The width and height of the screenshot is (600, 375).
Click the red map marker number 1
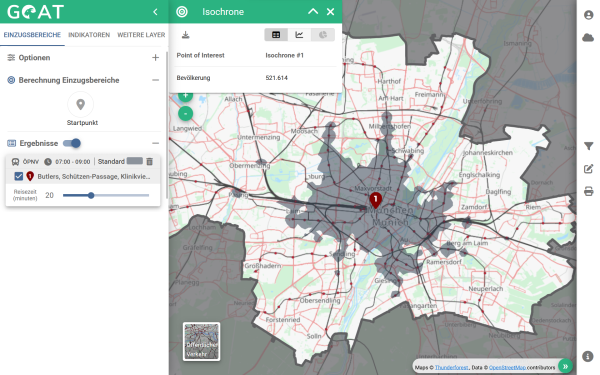coord(375,200)
